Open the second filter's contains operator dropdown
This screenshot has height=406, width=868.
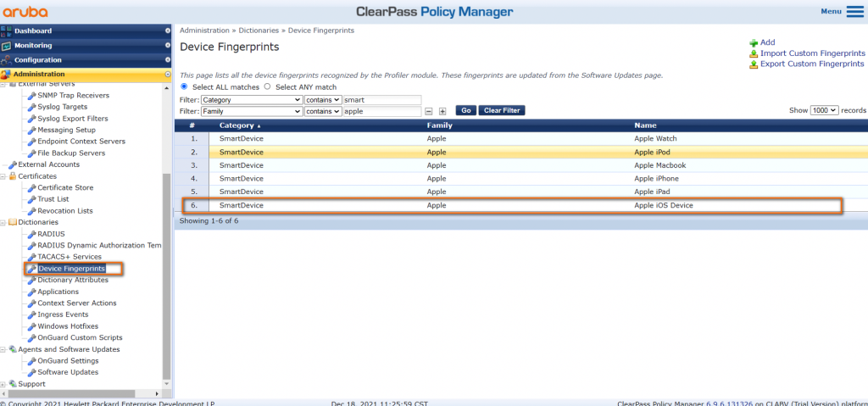(x=322, y=111)
